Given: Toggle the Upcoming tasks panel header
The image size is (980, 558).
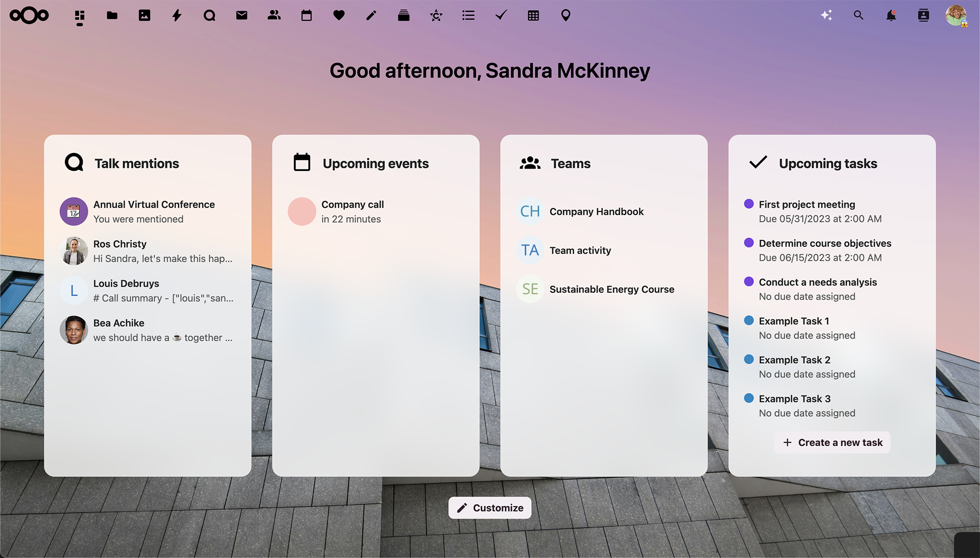Looking at the screenshot, I should [x=827, y=163].
